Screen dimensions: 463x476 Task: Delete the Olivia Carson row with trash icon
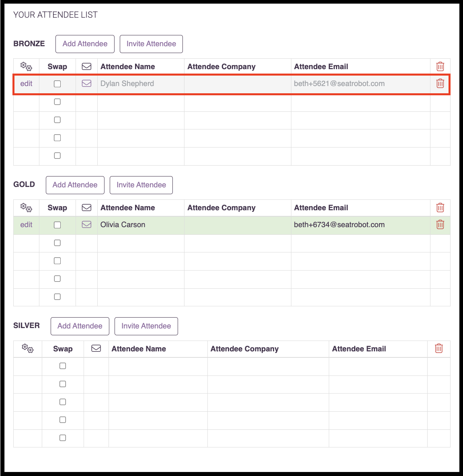point(440,224)
